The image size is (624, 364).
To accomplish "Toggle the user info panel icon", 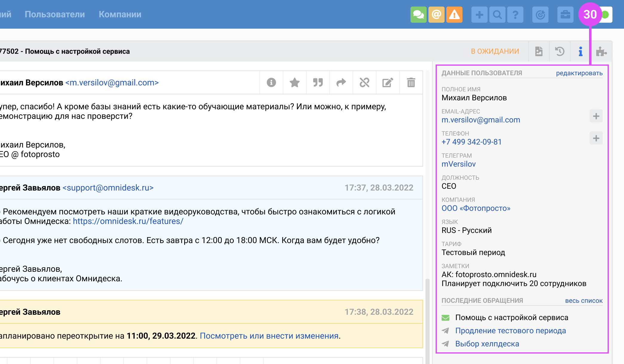I will point(580,51).
